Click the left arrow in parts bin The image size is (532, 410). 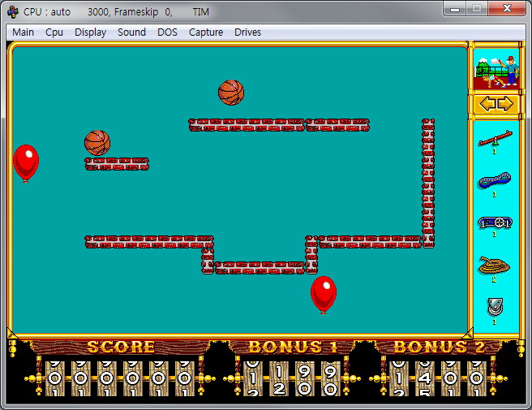point(487,104)
